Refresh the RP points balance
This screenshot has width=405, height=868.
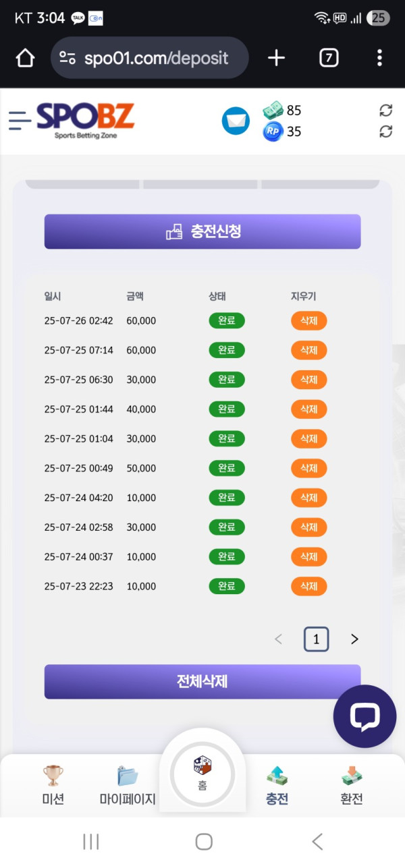[385, 132]
